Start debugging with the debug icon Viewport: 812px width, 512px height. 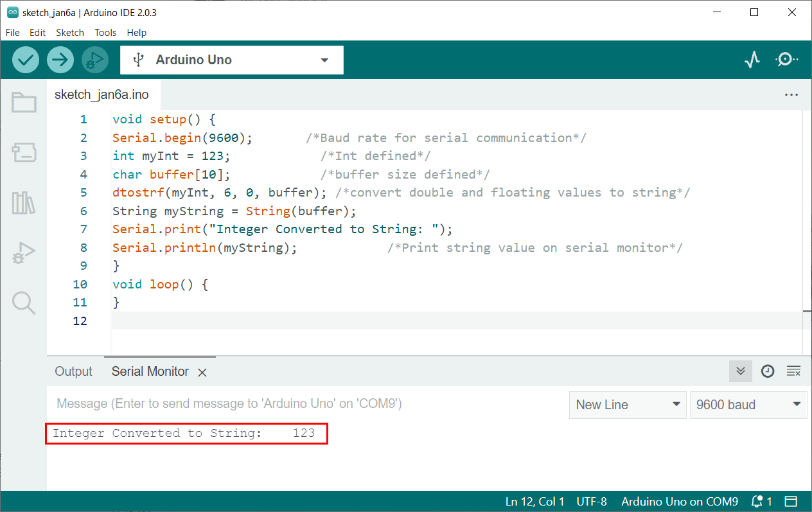94,59
